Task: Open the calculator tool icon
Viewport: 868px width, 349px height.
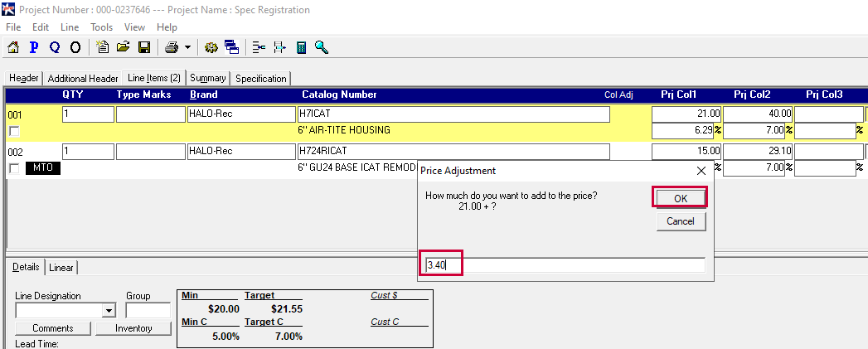Action: (x=301, y=47)
